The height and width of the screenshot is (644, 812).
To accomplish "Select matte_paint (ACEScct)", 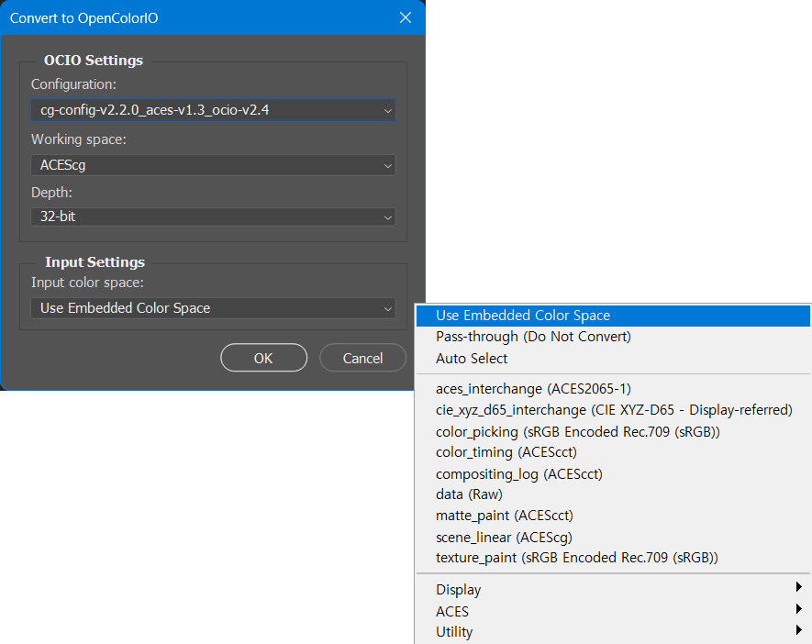I will [613, 516].
